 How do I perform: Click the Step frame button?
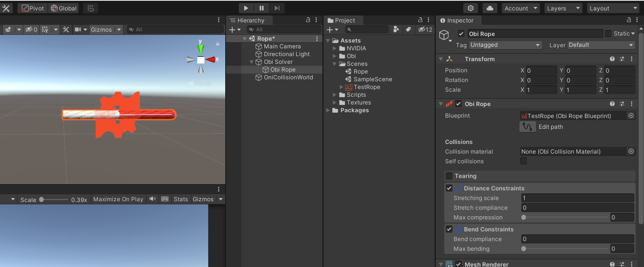(277, 8)
